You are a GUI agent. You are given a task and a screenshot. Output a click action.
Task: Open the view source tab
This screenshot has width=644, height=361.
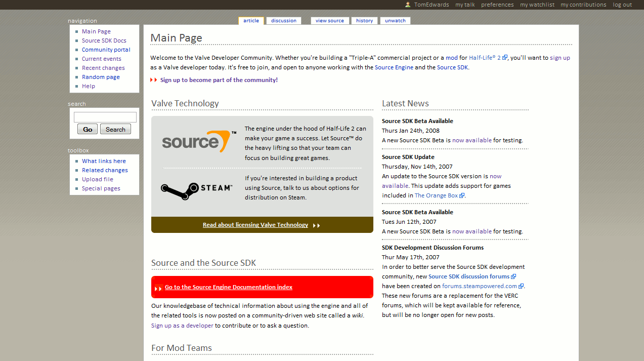[330, 21]
